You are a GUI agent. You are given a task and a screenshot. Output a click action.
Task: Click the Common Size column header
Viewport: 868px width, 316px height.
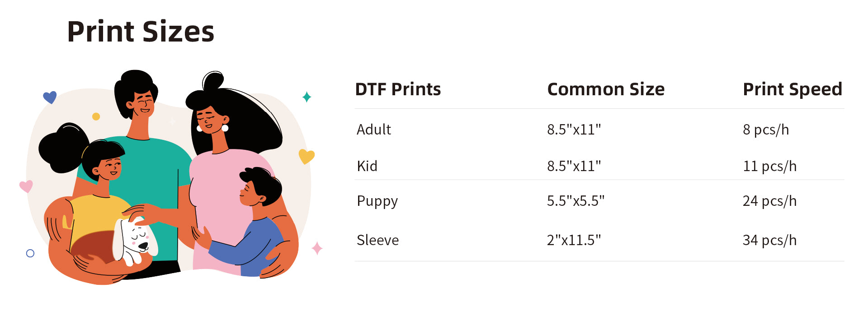(x=606, y=89)
